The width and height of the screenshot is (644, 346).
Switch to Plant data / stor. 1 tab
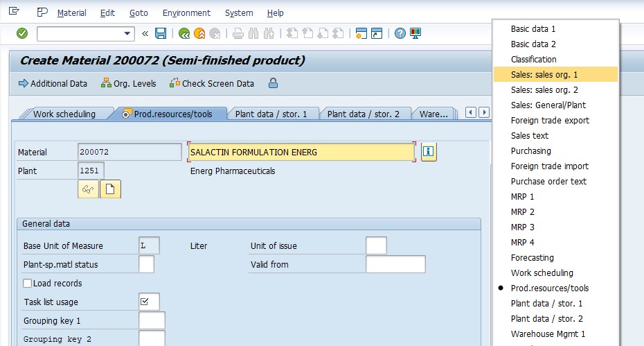point(271,114)
